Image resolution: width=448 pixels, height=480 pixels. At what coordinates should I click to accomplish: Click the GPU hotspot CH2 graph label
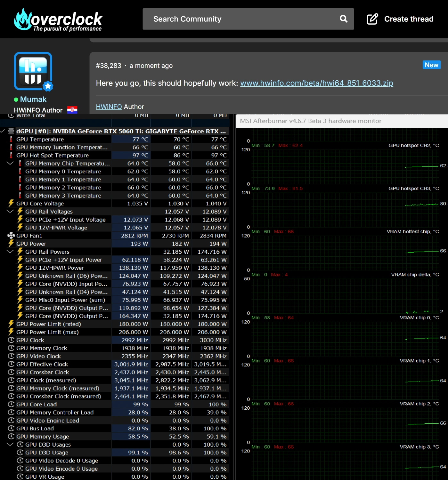414,145
